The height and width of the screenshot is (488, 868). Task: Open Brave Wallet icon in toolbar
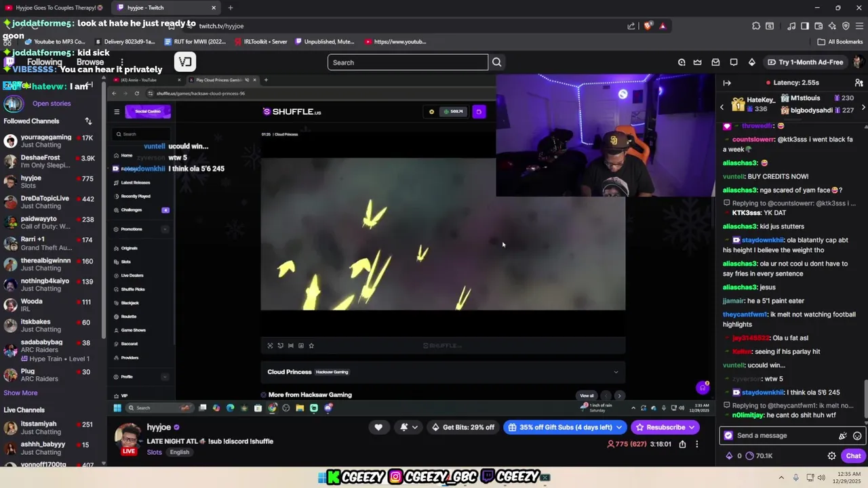tap(818, 26)
